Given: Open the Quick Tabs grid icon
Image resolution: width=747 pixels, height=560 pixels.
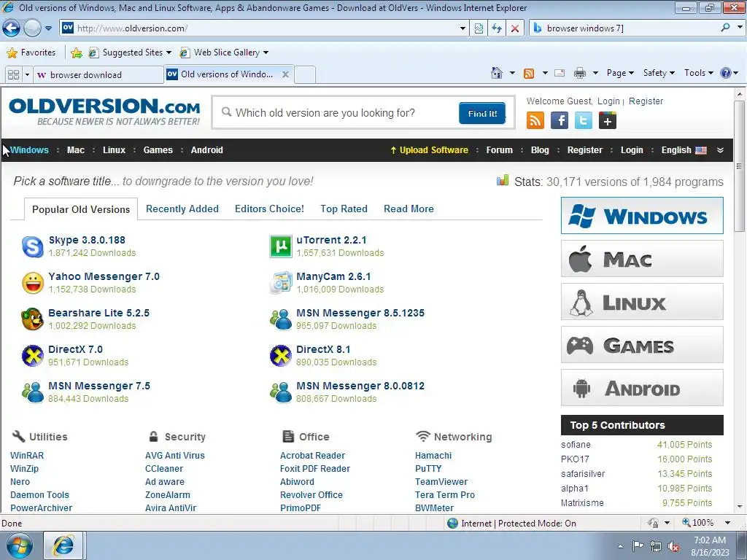Looking at the screenshot, I should click(13, 75).
